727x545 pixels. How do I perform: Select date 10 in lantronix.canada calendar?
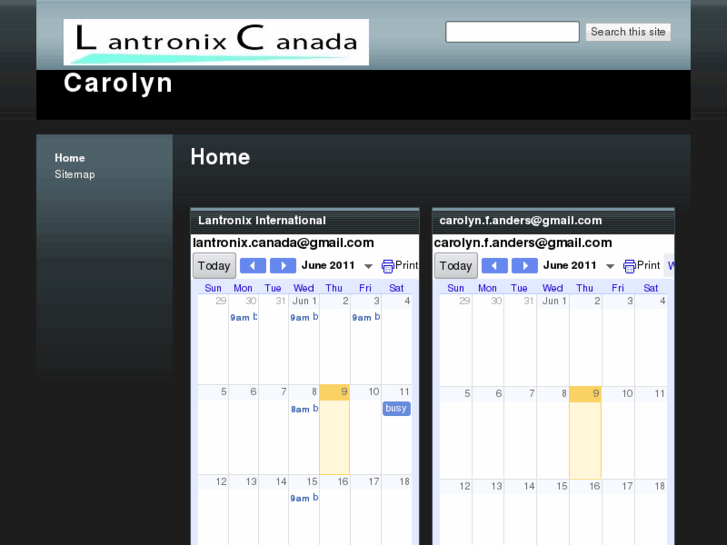(374, 392)
